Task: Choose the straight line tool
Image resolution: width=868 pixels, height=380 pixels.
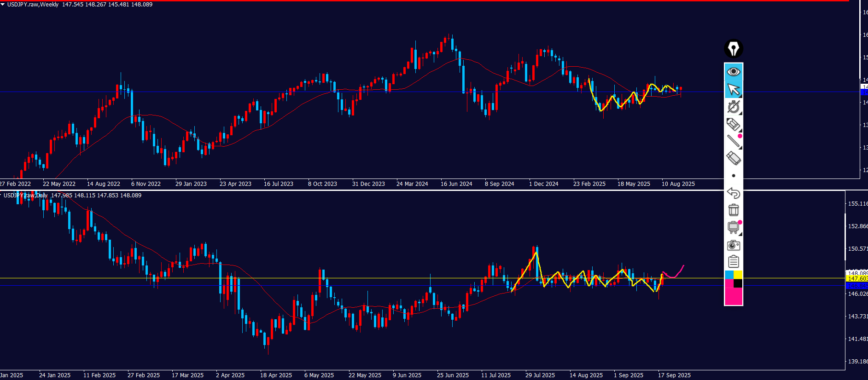Action: 733,141
